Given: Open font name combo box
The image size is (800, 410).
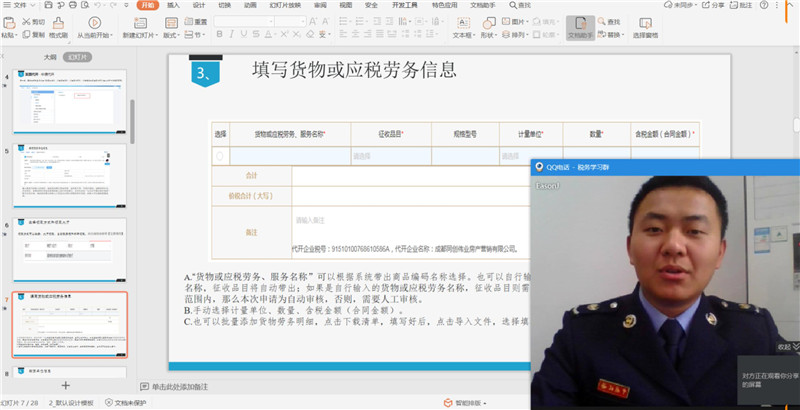Looking at the screenshot, I should click(244, 21).
